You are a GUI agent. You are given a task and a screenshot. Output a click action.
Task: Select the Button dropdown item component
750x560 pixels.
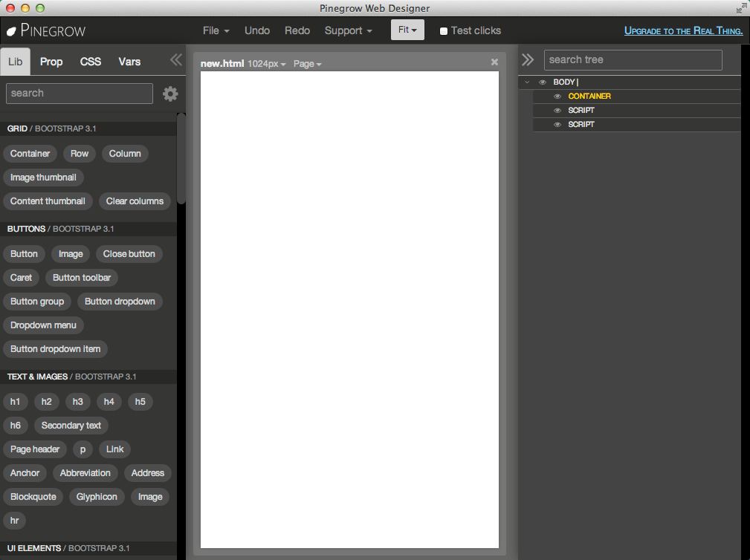pos(56,349)
